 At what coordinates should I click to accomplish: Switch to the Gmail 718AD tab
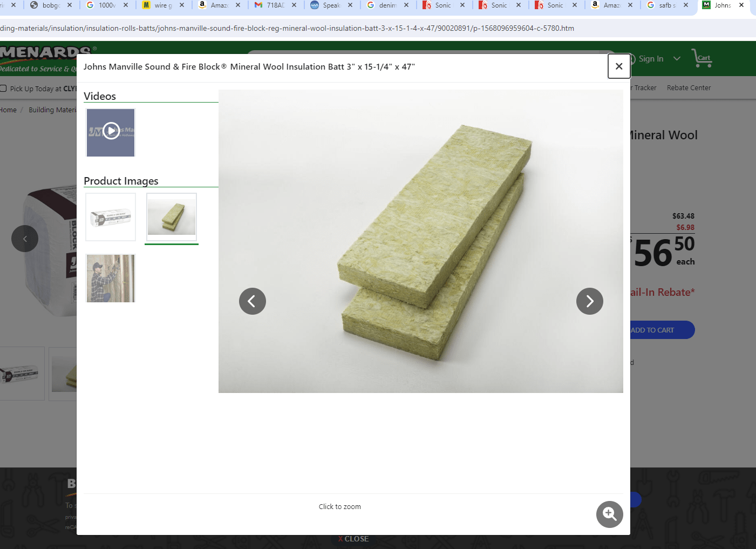[275, 5]
